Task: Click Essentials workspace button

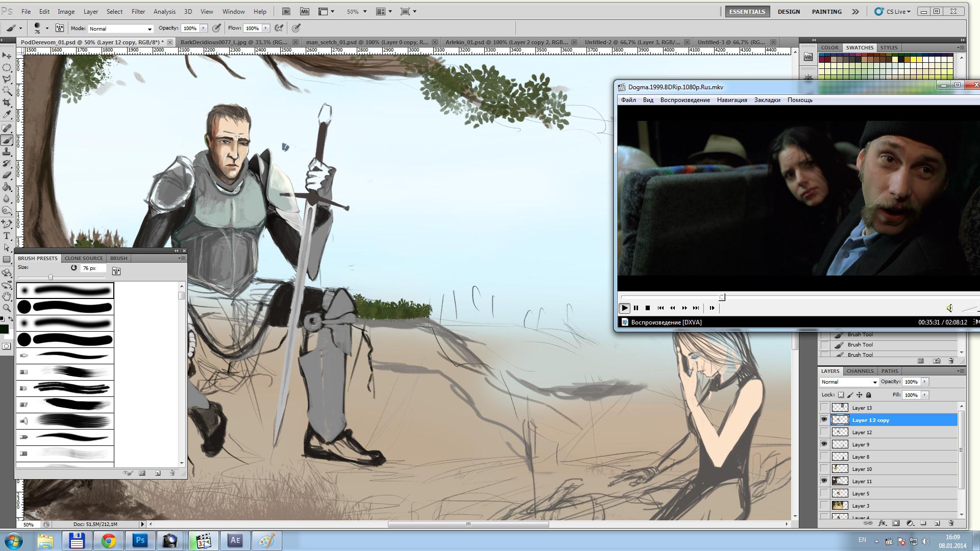Action: 747,11
